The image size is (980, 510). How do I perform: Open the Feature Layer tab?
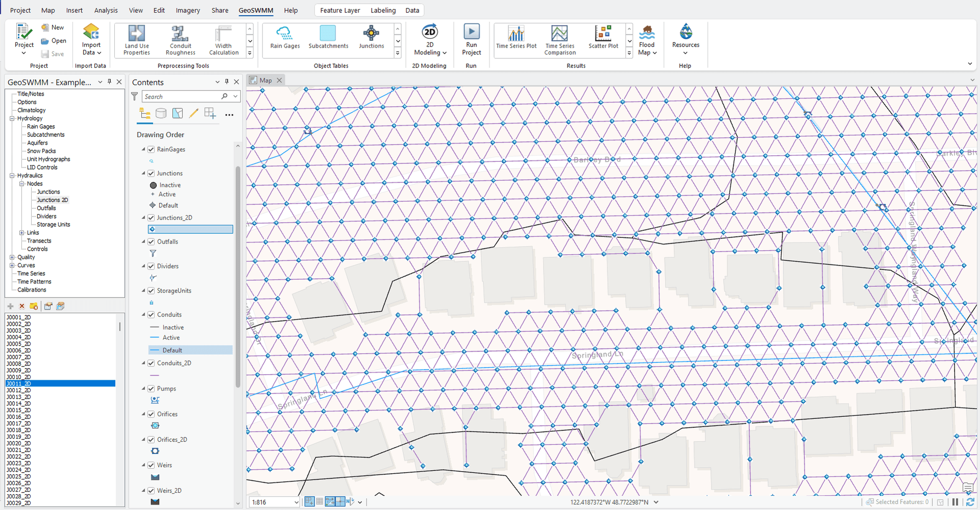click(x=340, y=10)
